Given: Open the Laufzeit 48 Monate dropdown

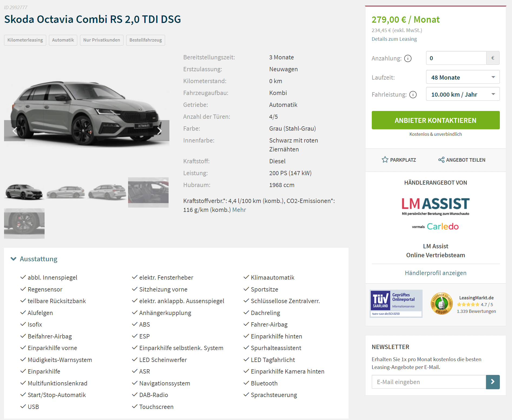Looking at the screenshot, I should tap(463, 77).
